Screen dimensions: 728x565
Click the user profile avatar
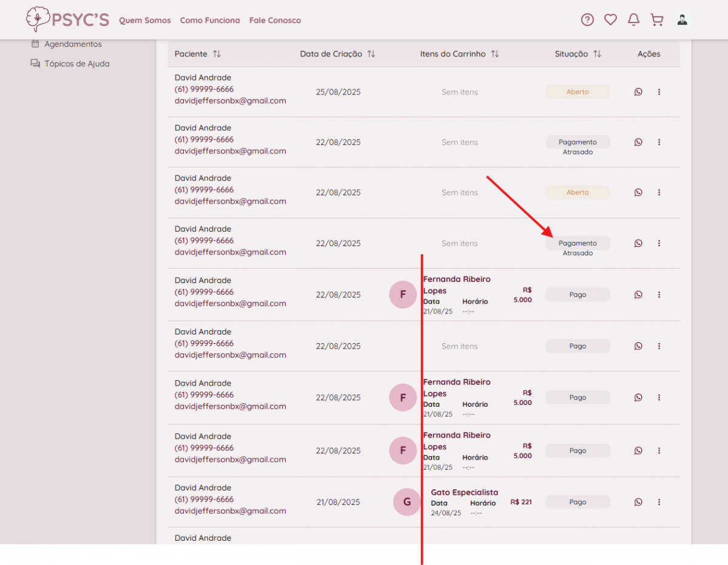[682, 20]
